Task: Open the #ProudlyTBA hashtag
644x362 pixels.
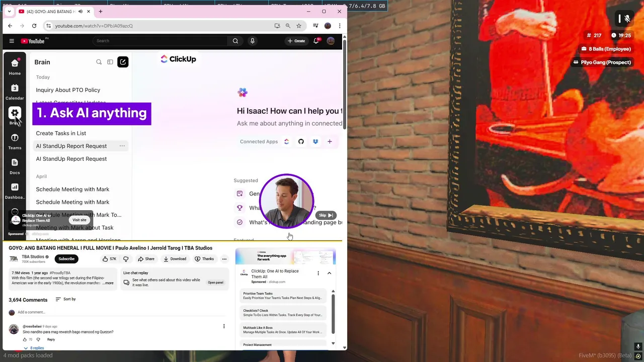Action: (x=60, y=273)
